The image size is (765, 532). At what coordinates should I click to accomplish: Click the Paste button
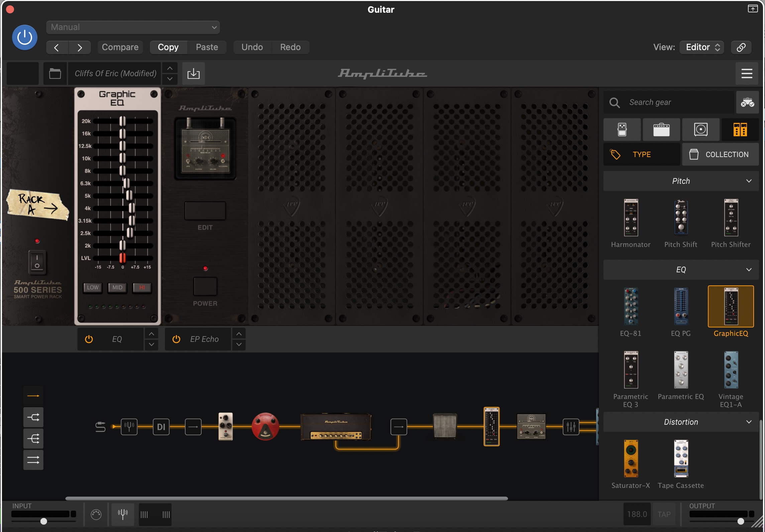(x=207, y=47)
